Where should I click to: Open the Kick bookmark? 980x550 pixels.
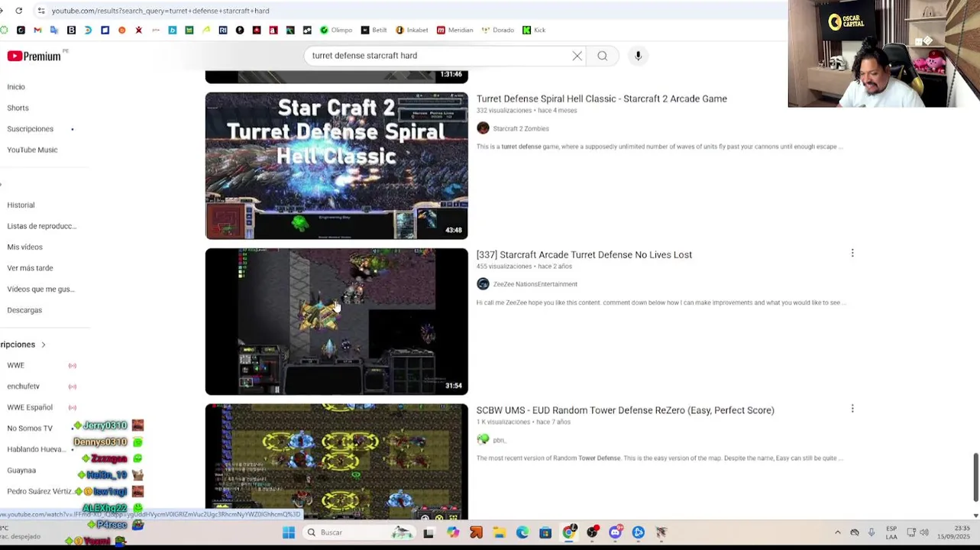point(534,30)
